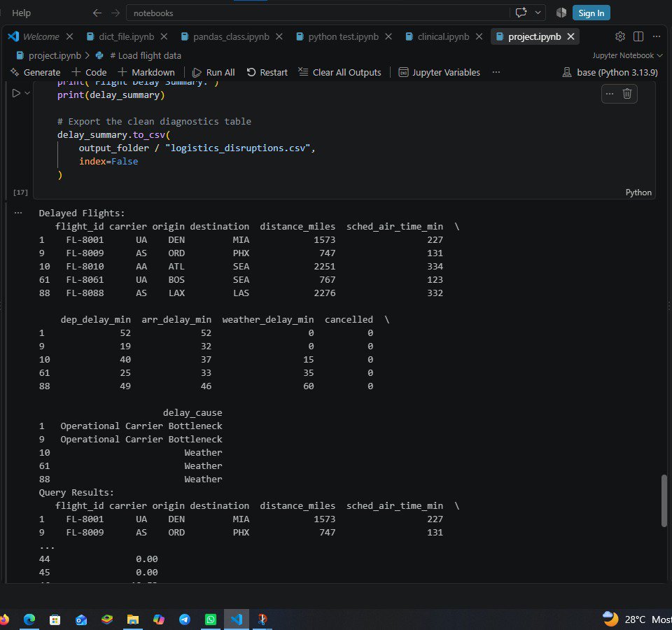Click logistics_disruptions.csv string in code
The width and height of the screenshot is (672, 630).
point(237,148)
